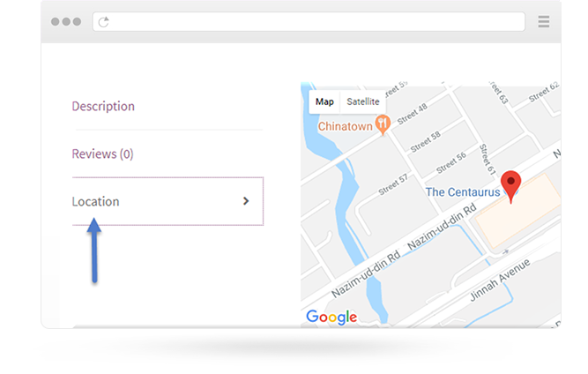Expand the Location tab chevron arrow
The height and width of the screenshot is (374, 588).
pyautogui.click(x=246, y=201)
